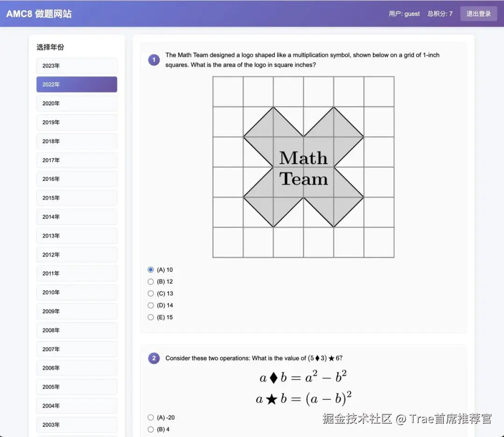Select year 2007年

pos(77,349)
